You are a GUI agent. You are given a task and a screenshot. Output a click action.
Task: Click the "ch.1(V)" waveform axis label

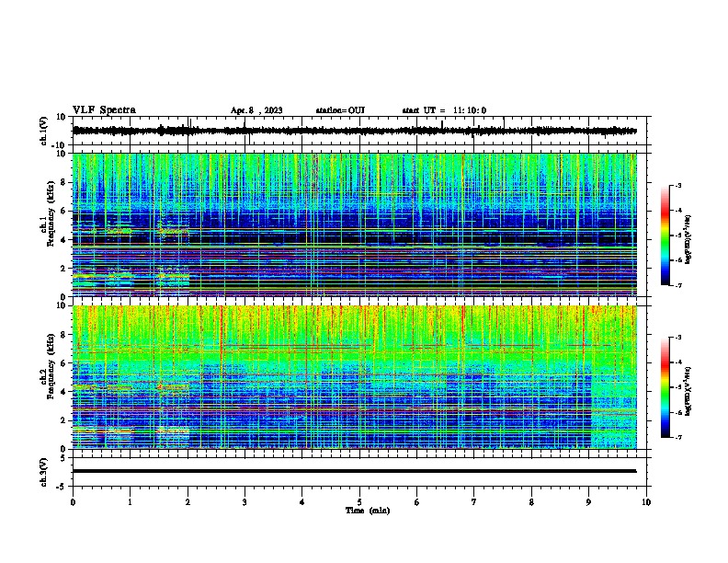pos(44,131)
